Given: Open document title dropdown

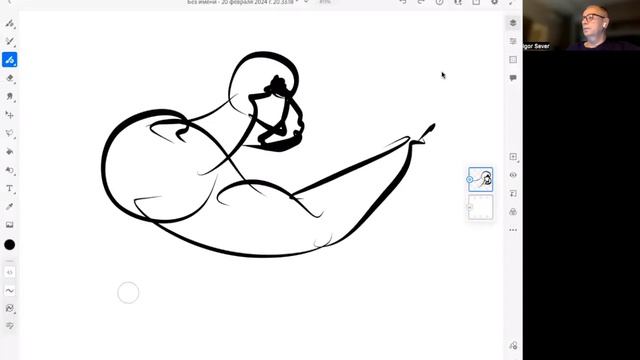Looking at the screenshot, I should pyautogui.click(x=307, y=2).
